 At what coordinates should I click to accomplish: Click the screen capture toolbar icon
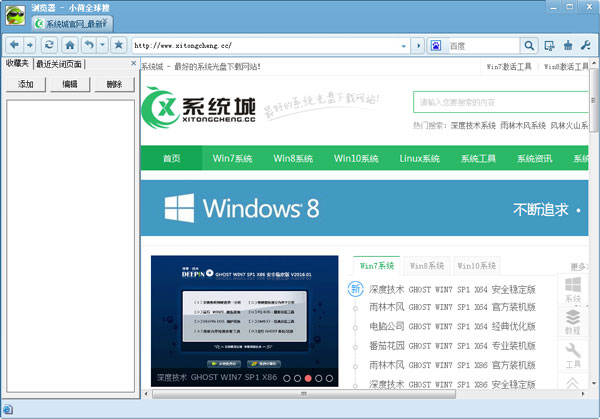549,46
